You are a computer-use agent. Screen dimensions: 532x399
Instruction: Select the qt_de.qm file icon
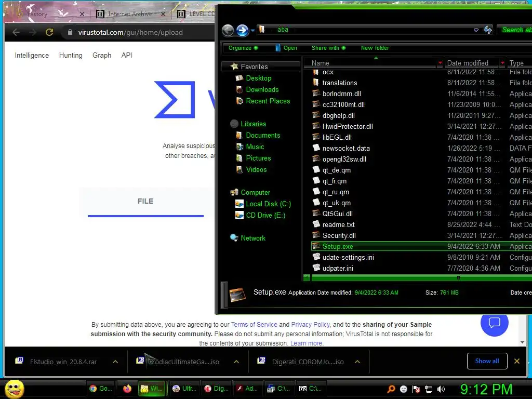316,170
